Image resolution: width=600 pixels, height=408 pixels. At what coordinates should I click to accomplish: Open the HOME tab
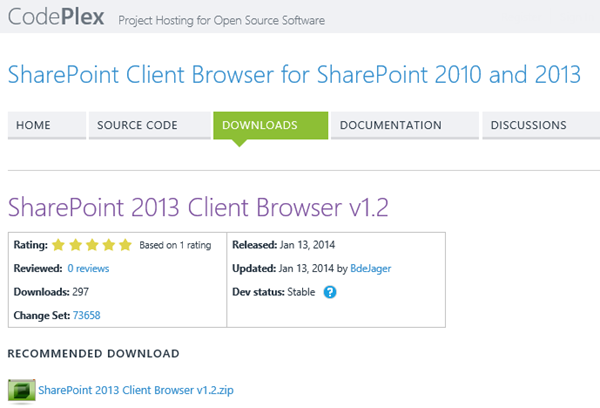33,125
